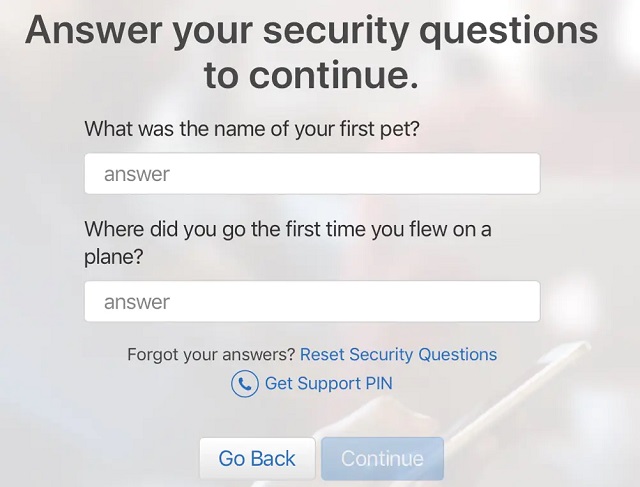Request a Support PIN via its link
Screen dimensions: 640x487
328,384
